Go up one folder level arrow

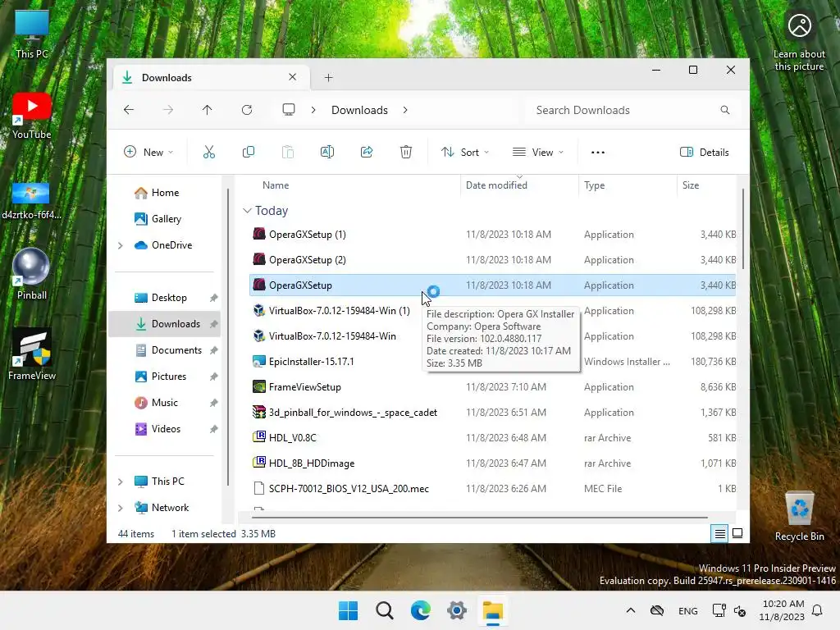point(208,110)
